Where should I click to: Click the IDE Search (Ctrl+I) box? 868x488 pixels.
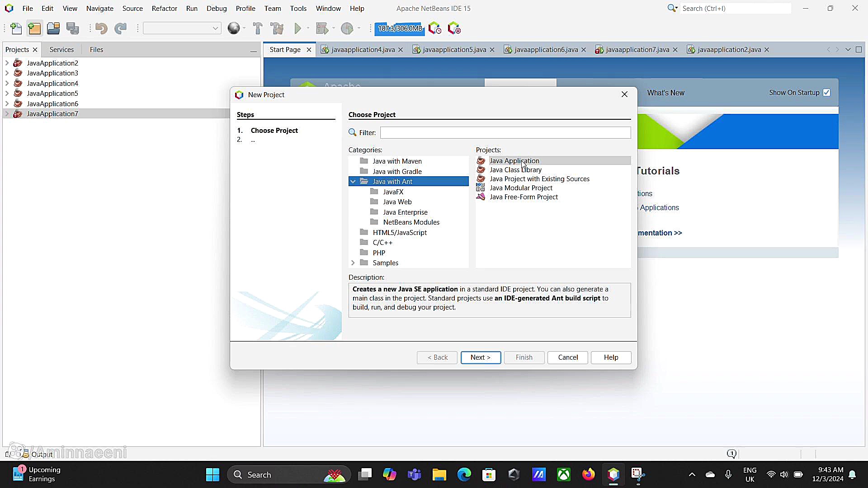pos(736,8)
